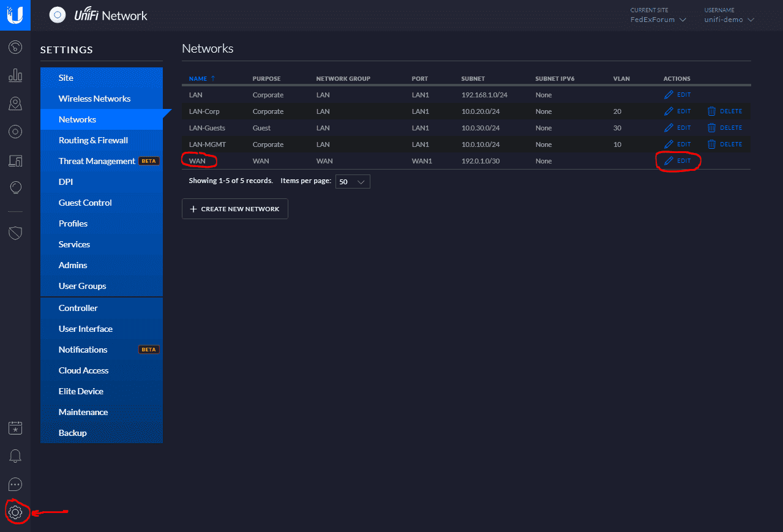Image resolution: width=783 pixels, height=532 pixels.
Task: Click the Guest purpose cell
Action: [x=261, y=128]
